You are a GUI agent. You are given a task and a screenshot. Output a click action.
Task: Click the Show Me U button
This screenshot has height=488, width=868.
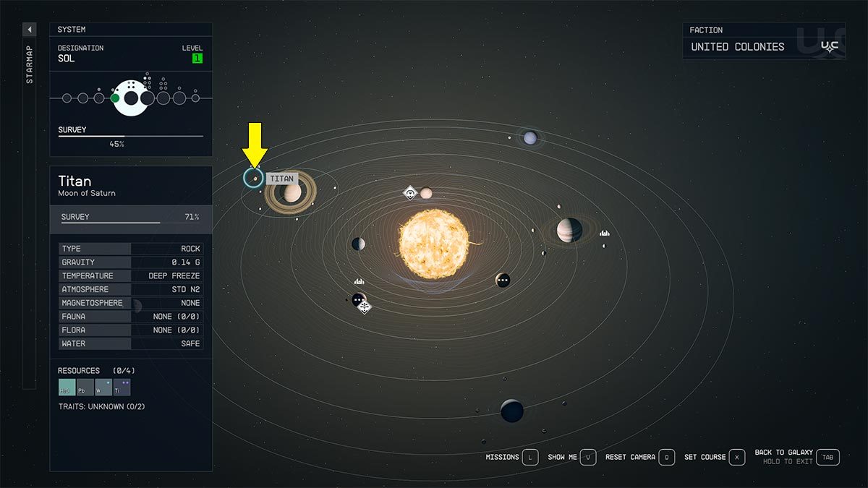pos(588,457)
